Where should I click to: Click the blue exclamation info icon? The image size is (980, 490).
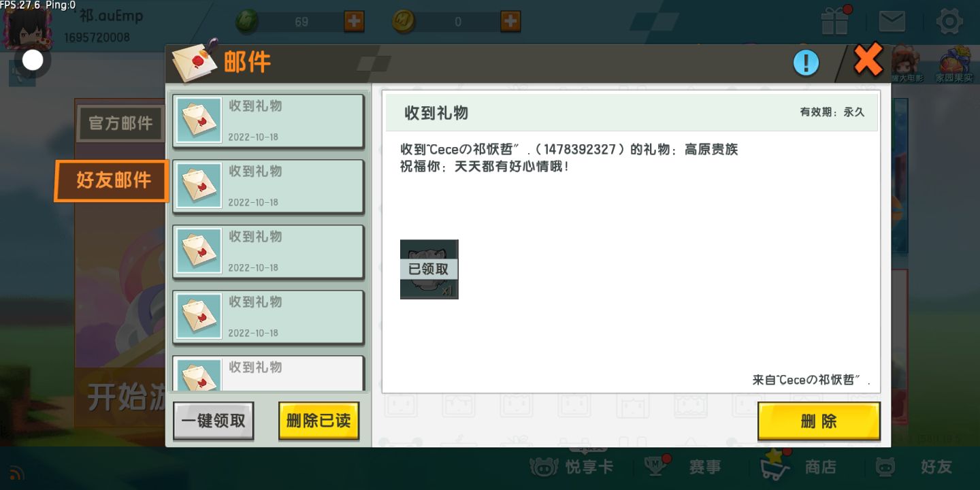click(x=806, y=63)
